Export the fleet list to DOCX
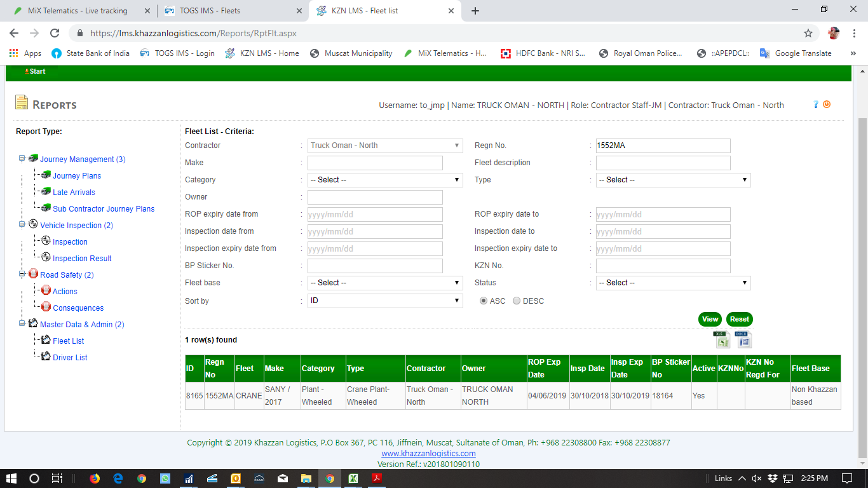The height and width of the screenshot is (488, 868). click(x=743, y=340)
